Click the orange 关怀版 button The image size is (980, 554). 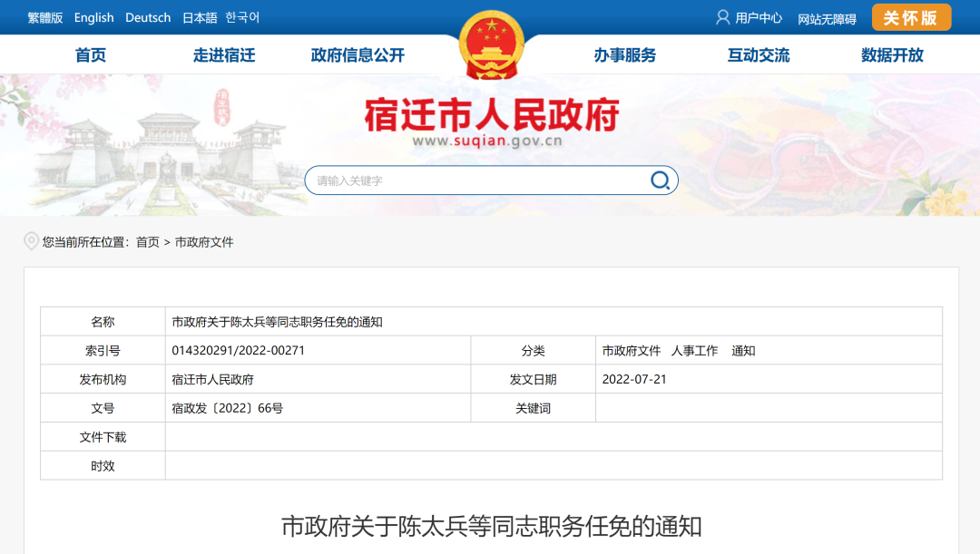pos(911,17)
